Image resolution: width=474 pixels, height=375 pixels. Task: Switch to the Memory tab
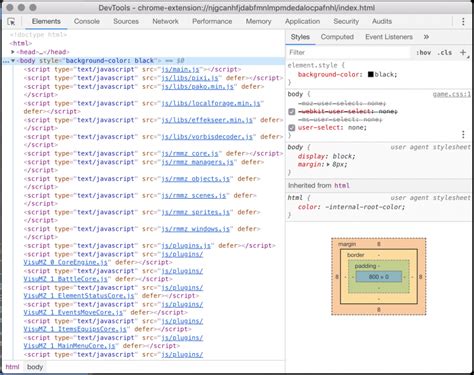(258, 21)
